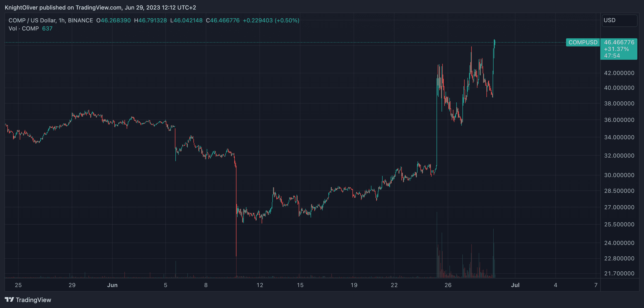644x308 pixels.
Task: Click the Jun month label on time axis
Action: coord(112,285)
